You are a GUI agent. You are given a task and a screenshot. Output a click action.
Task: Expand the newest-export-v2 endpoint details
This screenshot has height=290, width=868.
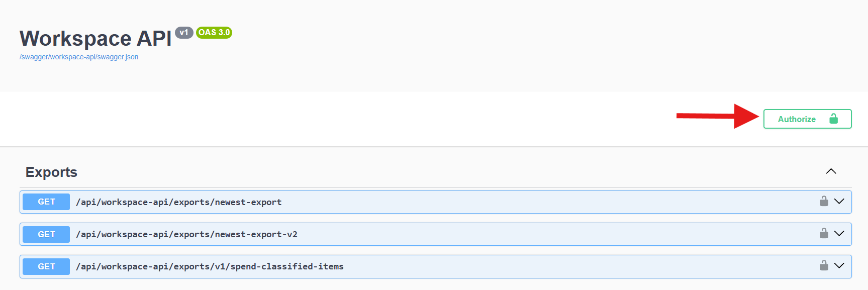pos(839,234)
